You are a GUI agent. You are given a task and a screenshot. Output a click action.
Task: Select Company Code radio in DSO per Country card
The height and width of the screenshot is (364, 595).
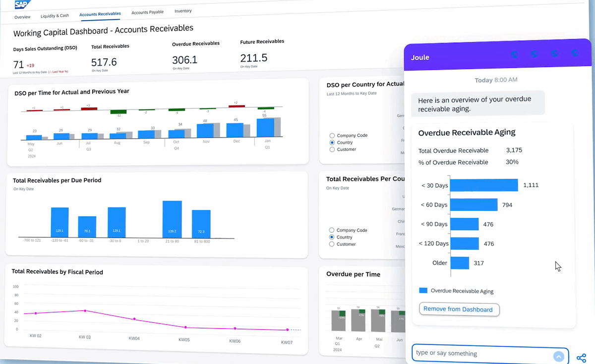[x=332, y=135]
